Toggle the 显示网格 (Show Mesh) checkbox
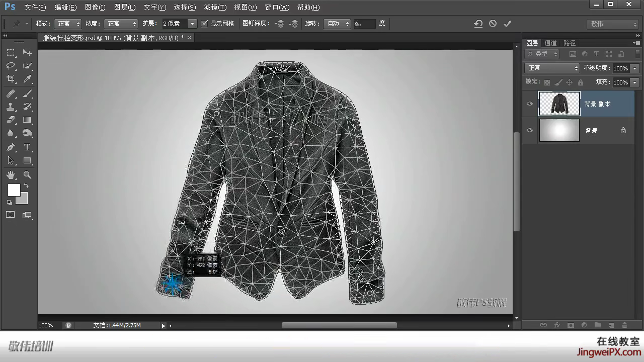This screenshot has height=362, width=644. pyautogui.click(x=205, y=24)
